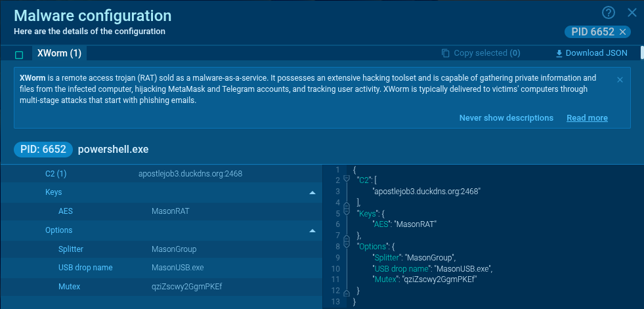
Task: Click the end-fold marker on JSON line 12
Action: [x=346, y=293]
